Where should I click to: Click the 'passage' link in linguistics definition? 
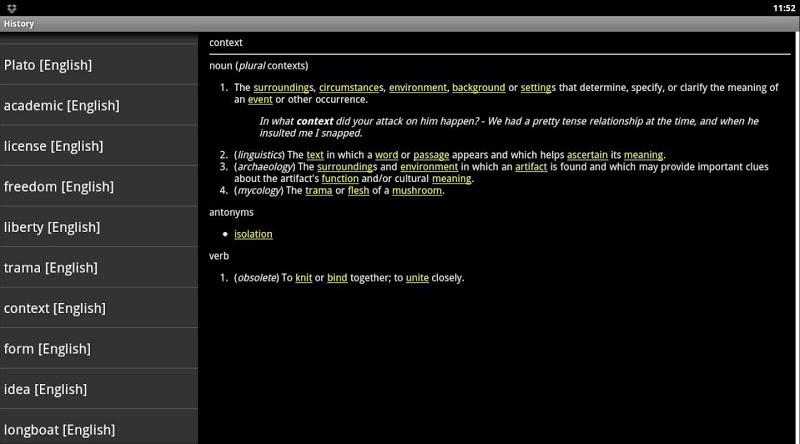click(x=431, y=155)
